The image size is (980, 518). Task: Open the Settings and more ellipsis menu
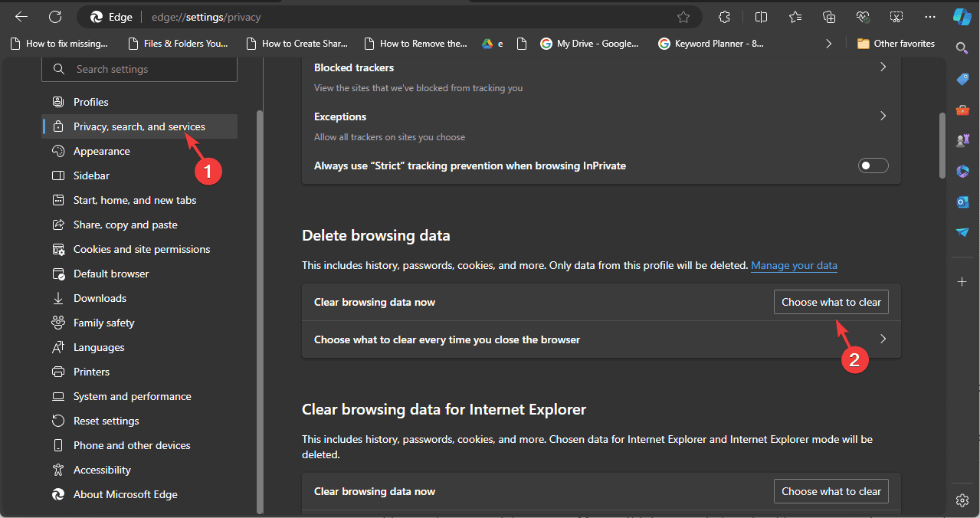coord(930,17)
